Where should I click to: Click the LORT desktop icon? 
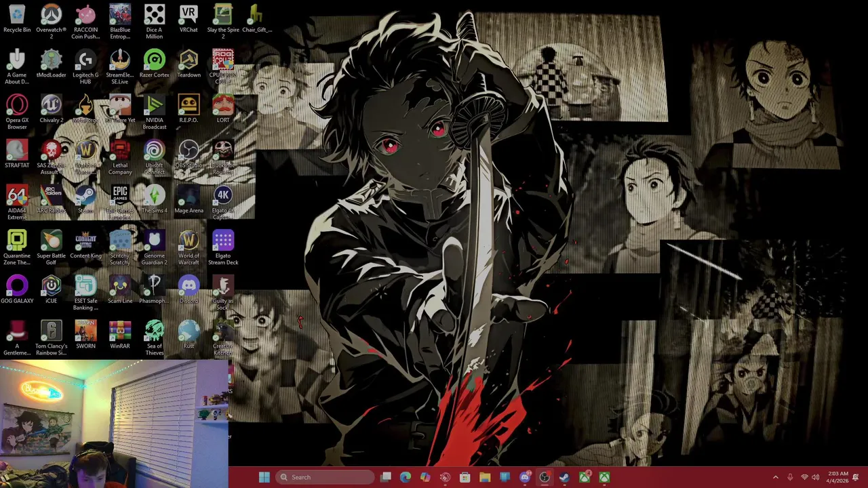(x=223, y=109)
